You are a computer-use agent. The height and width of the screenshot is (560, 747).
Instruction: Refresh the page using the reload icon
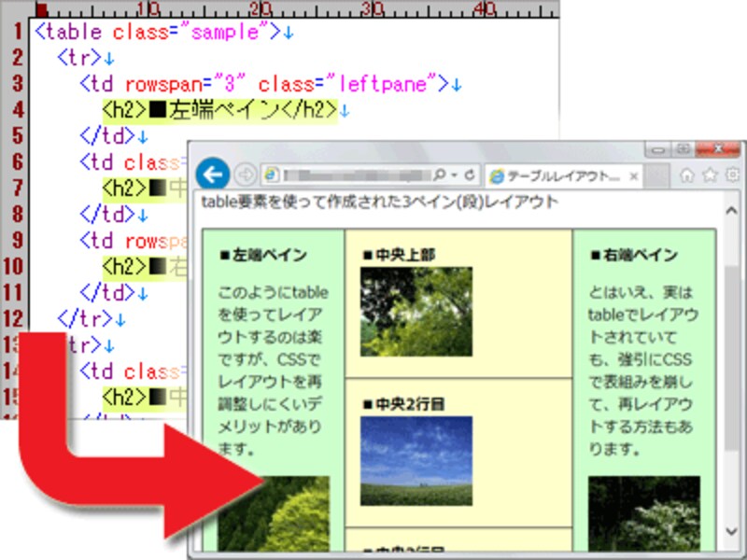(x=470, y=175)
